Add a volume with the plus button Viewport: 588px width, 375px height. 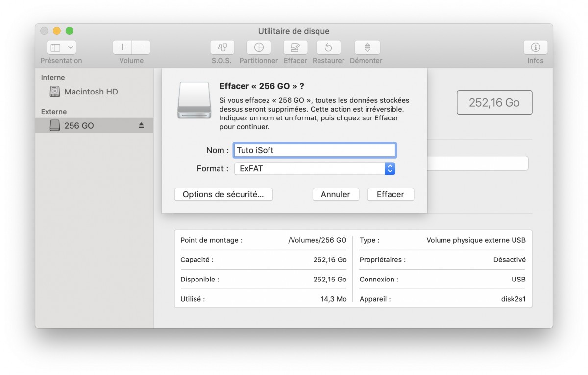122,47
